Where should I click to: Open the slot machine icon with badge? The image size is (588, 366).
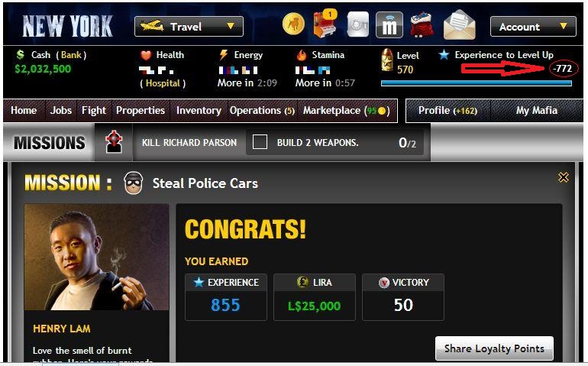[325, 24]
